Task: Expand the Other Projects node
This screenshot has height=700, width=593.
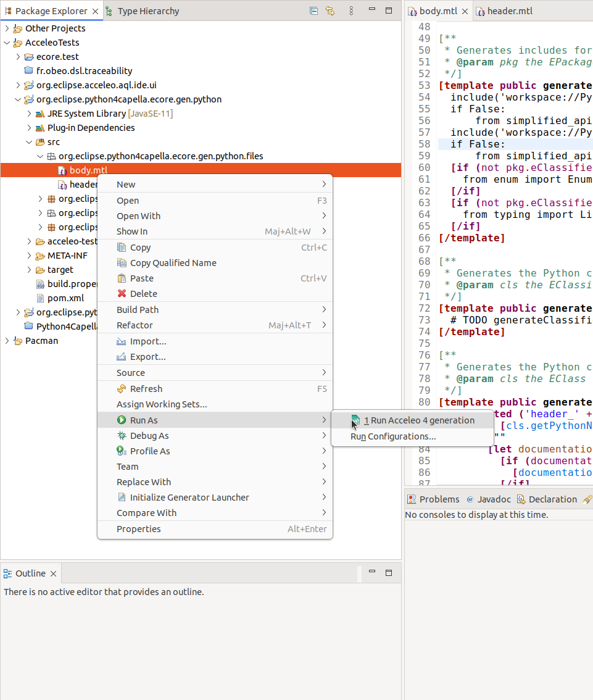Action: pos(7,28)
